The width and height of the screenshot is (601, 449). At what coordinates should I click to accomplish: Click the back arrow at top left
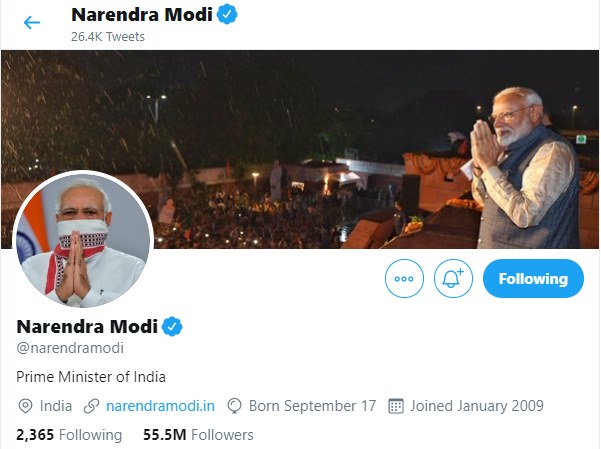[x=32, y=22]
